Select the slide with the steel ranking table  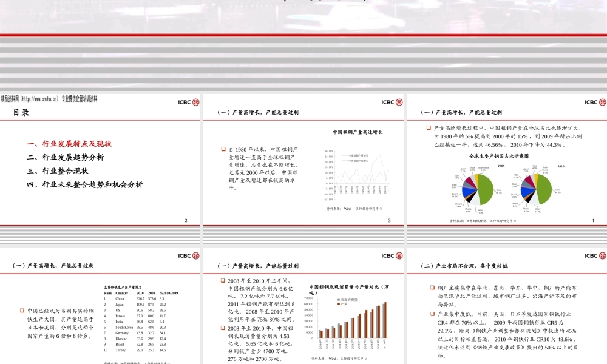click(100, 306)
